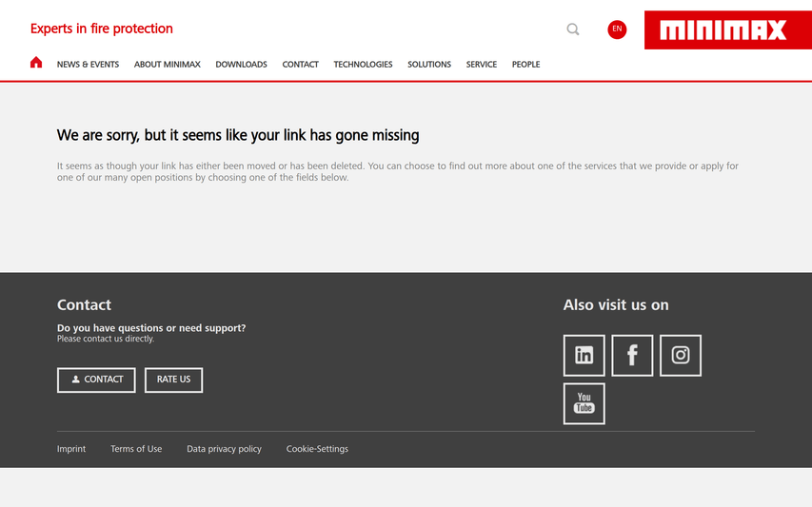Open the Imprint footer link
Image resolution: width=812 pixels, height=507 pixels.
point(71,449)
